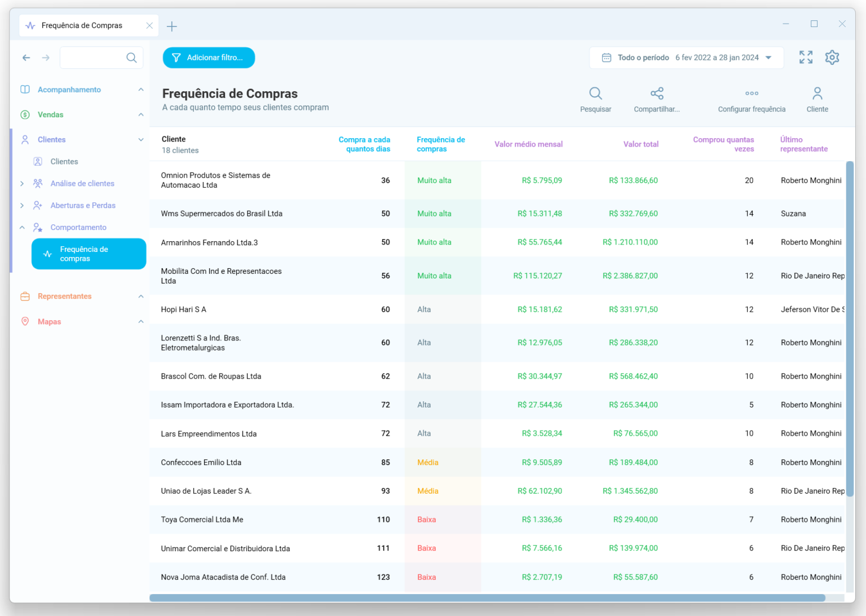Open a new tab with the plus icon
Screen dimensions: 866x616
coord(172,26)
